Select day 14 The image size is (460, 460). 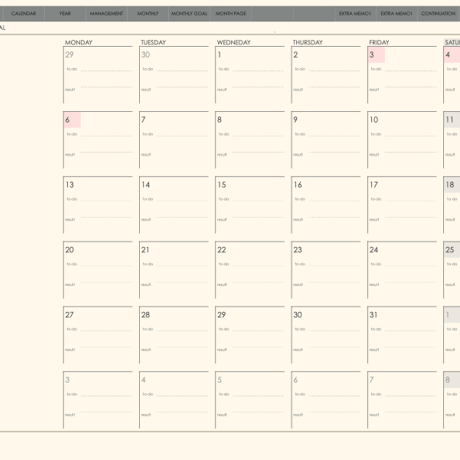tap(146, 185)
